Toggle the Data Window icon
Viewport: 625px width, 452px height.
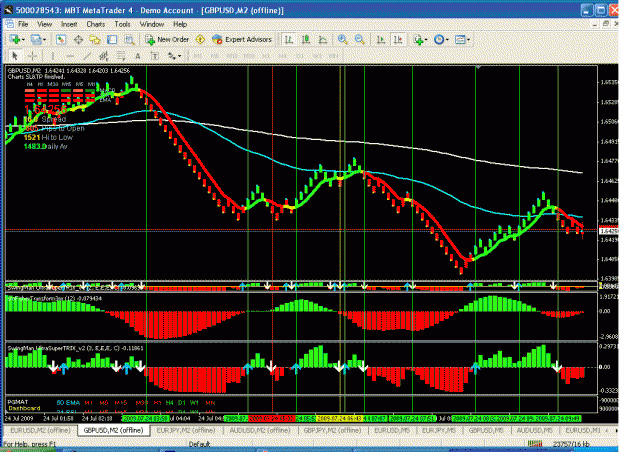pyautogui.click(x=78, y=39)
